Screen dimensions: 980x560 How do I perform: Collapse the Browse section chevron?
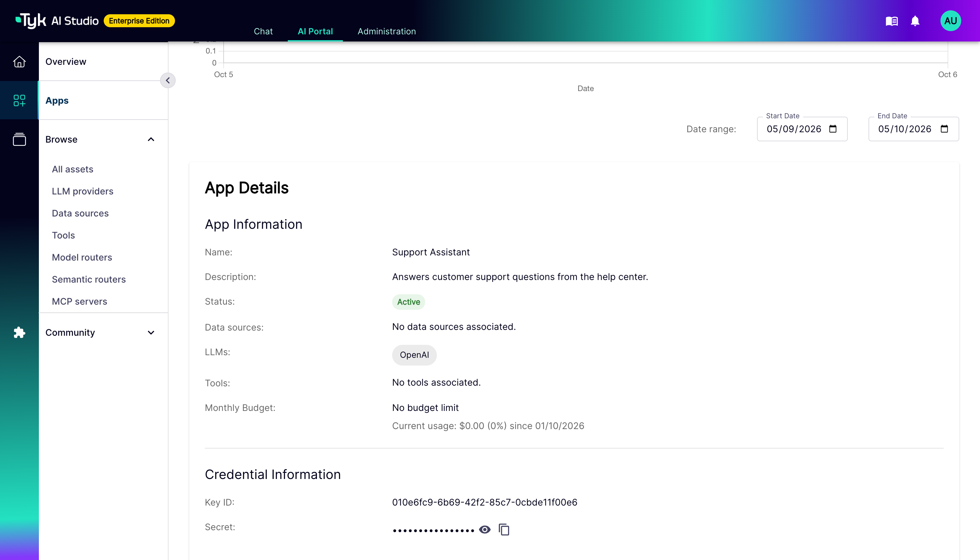point(151,139)
